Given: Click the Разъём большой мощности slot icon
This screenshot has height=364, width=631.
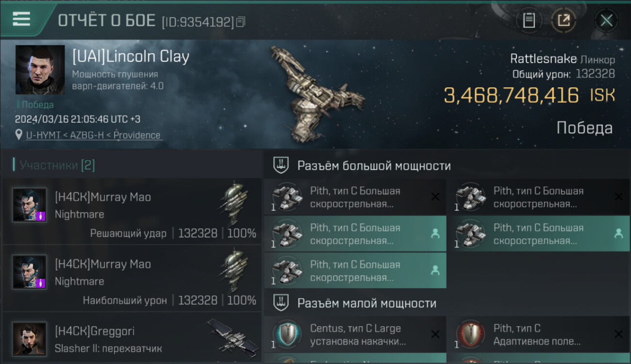Looking at the screenshot, I should pyautogui.click(x=282, y=165).
